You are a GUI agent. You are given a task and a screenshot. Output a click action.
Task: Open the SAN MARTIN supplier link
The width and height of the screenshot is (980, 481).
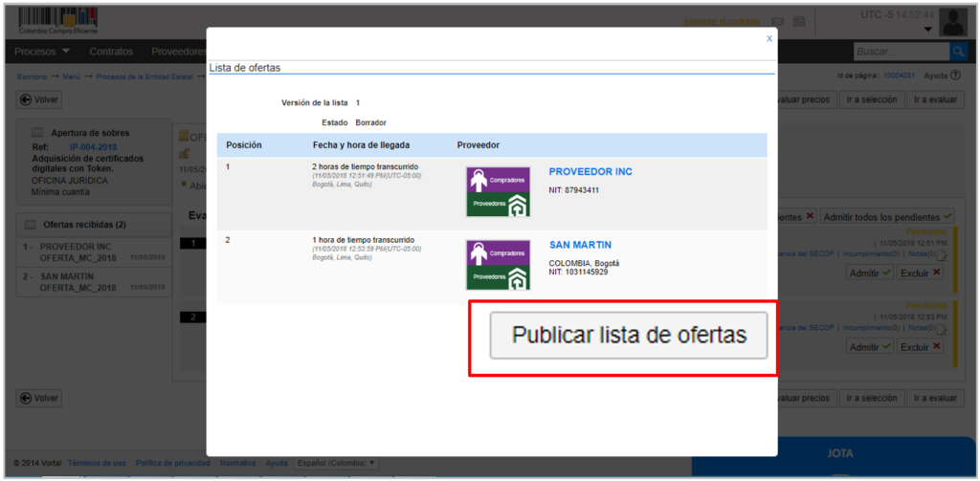click(x=580, y=246)
